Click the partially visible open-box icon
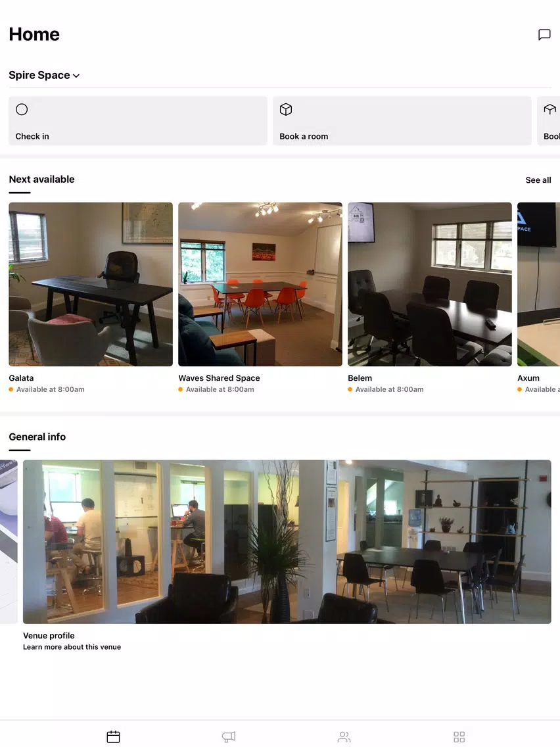Image resolution: width=560 pixels, height=747 pixels. 550,110
